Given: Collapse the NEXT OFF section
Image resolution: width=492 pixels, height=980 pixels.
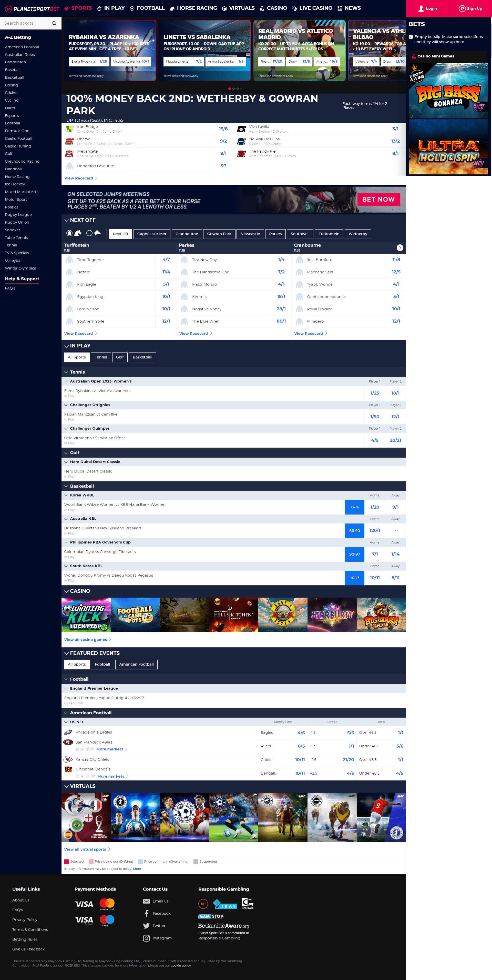Looking at the screenshot, I should click(67, 220).
